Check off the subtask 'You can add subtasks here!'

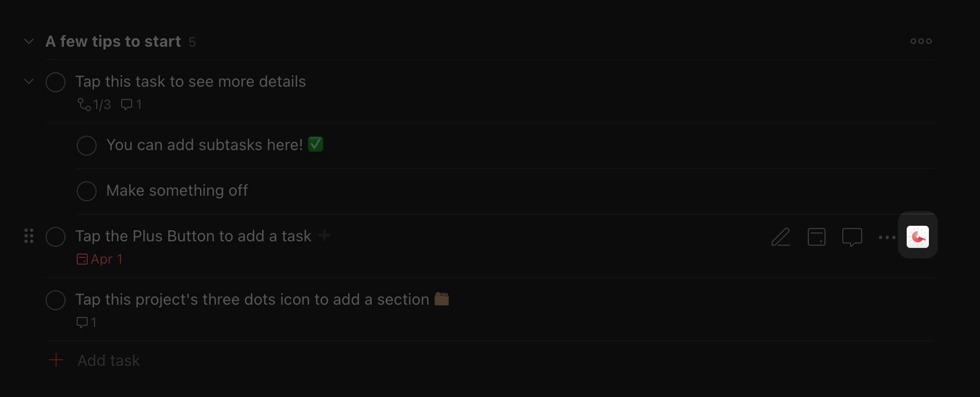pos(87,145)
